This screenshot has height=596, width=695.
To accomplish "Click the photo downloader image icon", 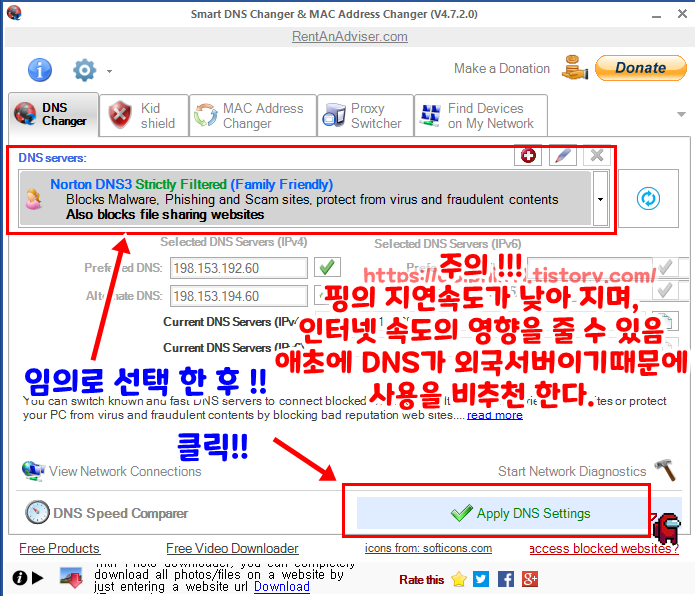I will click(71, 577).
